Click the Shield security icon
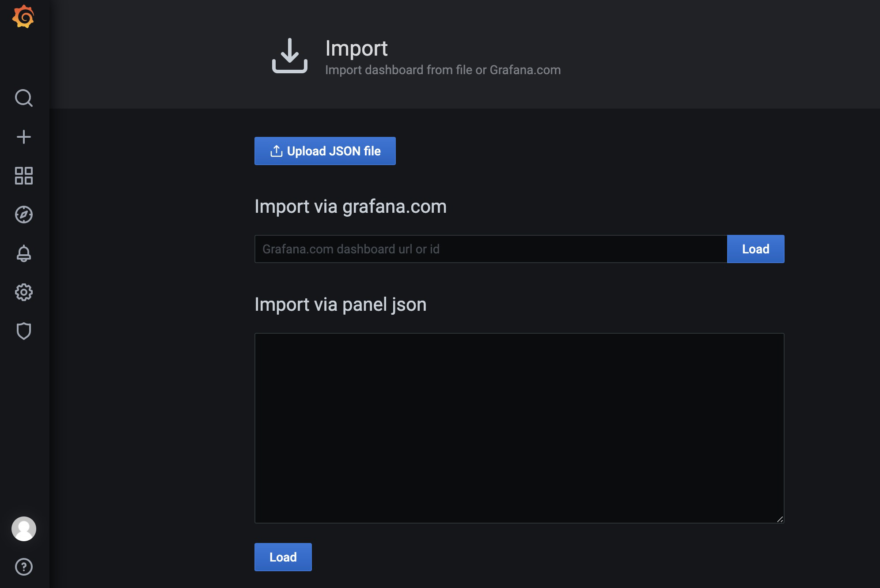880x588 pixels. (x=24, y=330)
